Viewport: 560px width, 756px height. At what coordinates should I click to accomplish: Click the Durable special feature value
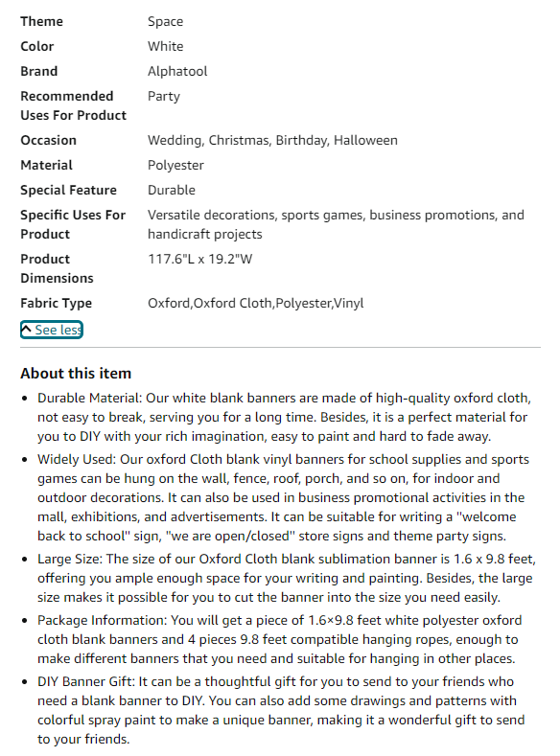coord(172,190)
